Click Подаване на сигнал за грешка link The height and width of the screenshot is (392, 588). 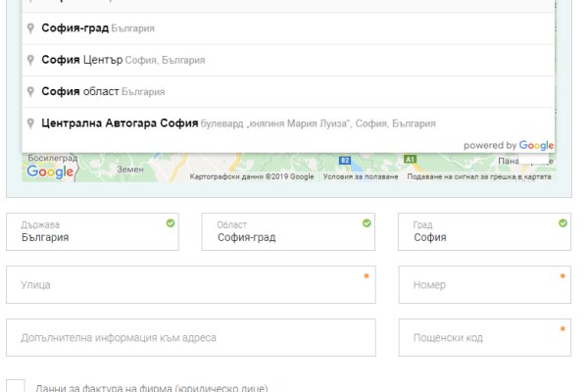point(480,177)
